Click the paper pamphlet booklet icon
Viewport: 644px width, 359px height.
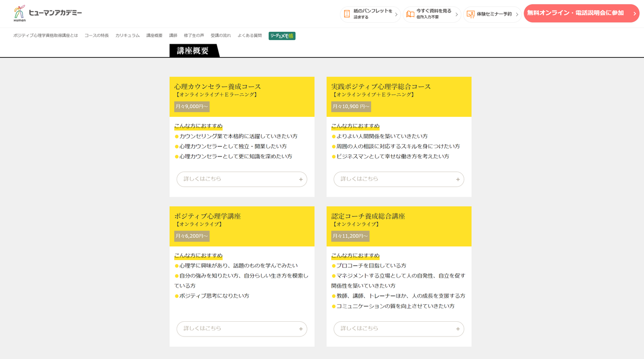347,14
